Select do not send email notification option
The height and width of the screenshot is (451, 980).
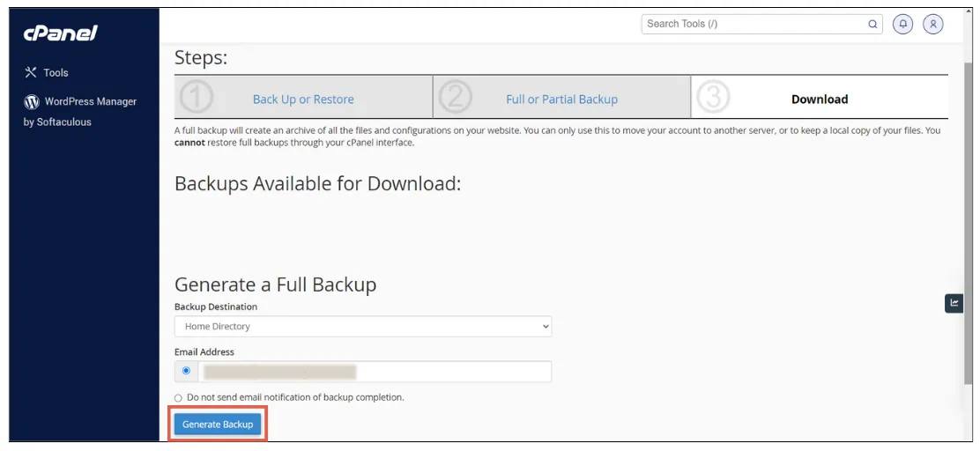[x=178, y=398]
